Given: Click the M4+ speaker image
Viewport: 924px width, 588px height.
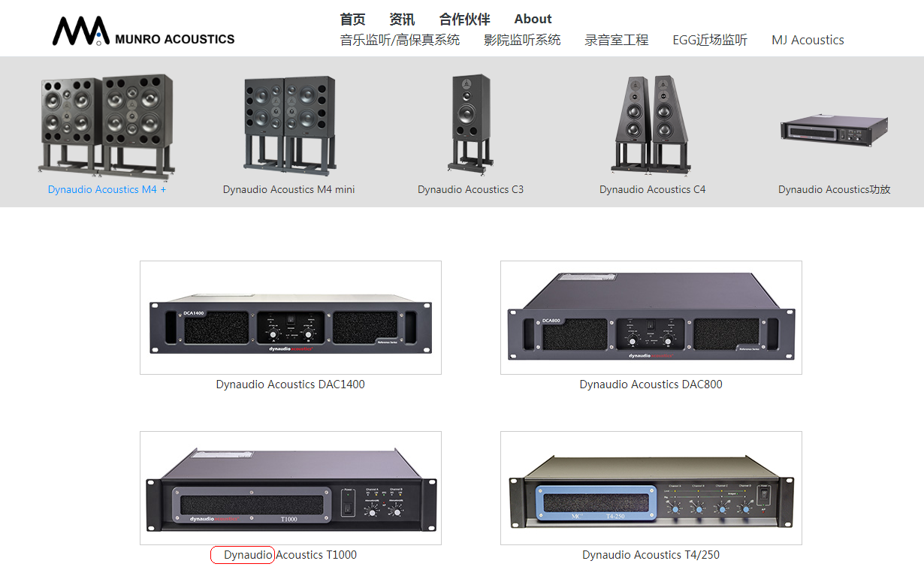Looking at the screenshot, I should coord(107,122).
